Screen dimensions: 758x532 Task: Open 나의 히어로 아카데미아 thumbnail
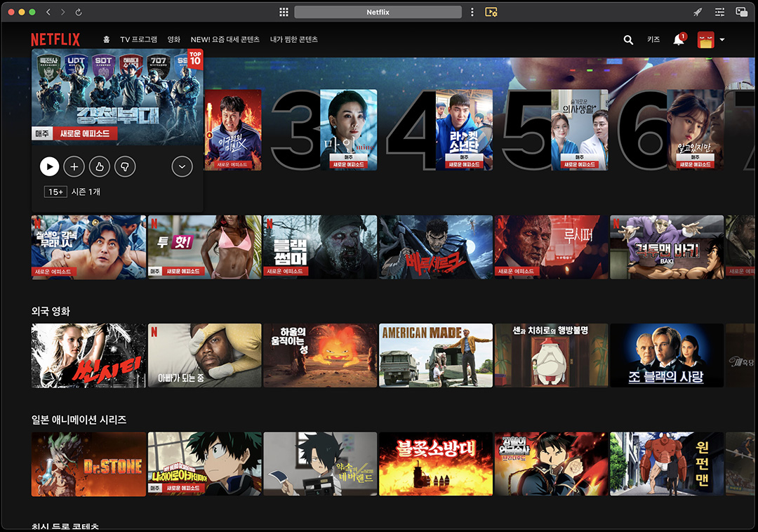point(204,465)
